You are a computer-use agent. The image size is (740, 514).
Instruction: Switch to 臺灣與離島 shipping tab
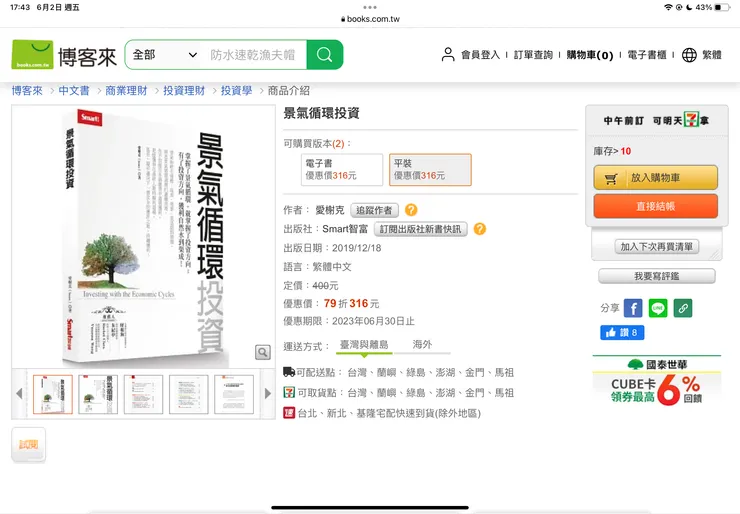[364, 345]
